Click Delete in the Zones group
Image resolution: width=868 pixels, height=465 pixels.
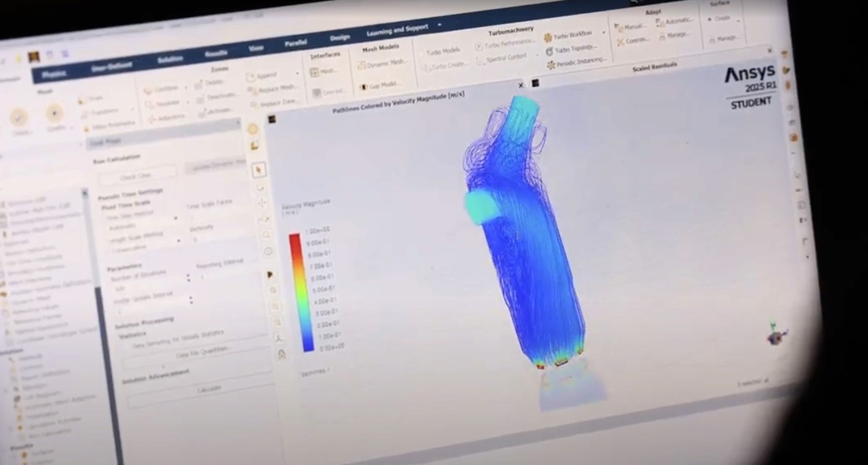(210, 84)
